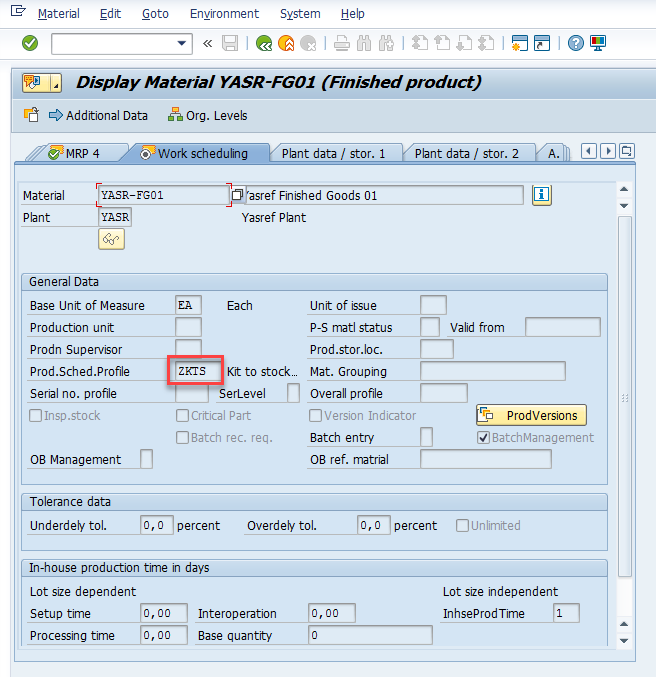Open the command field dropdown arrow
The width and height of the screenshot is (656, 677).
pyautogui.click(x=182, y=43)
